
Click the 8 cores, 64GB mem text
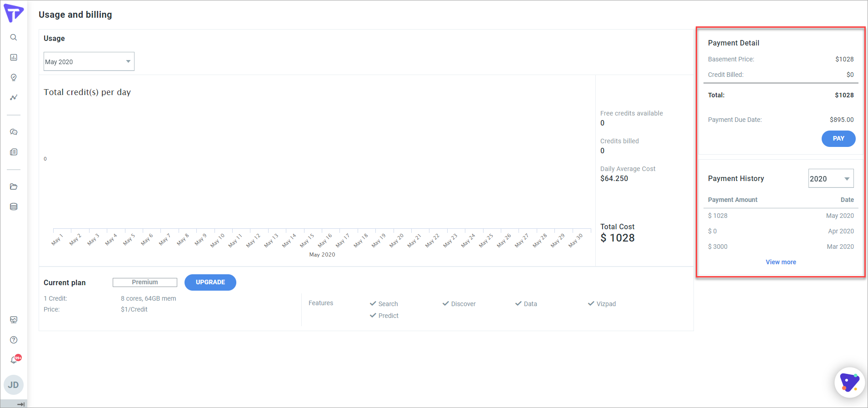[148, 298]
